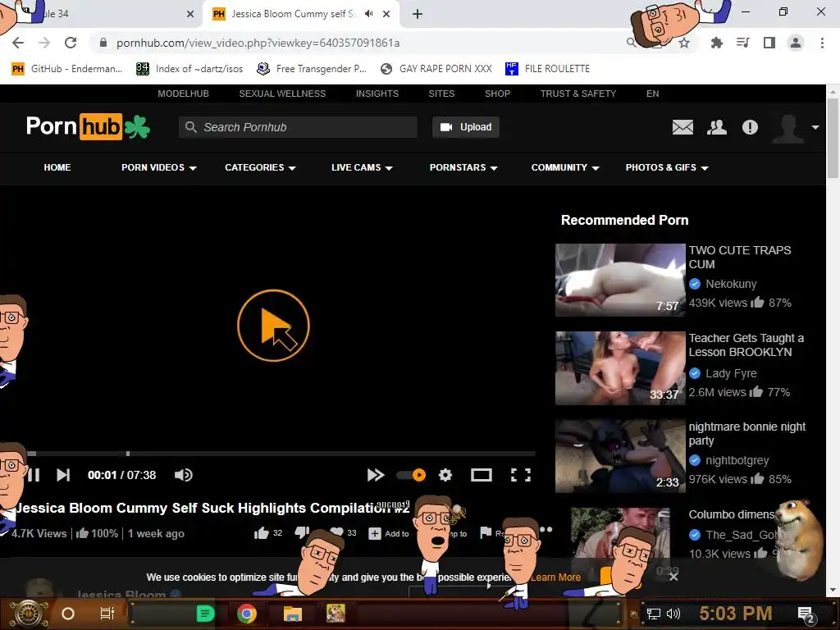
Task: Open uploader nightbotgrey's profile link
Action: 737,460
